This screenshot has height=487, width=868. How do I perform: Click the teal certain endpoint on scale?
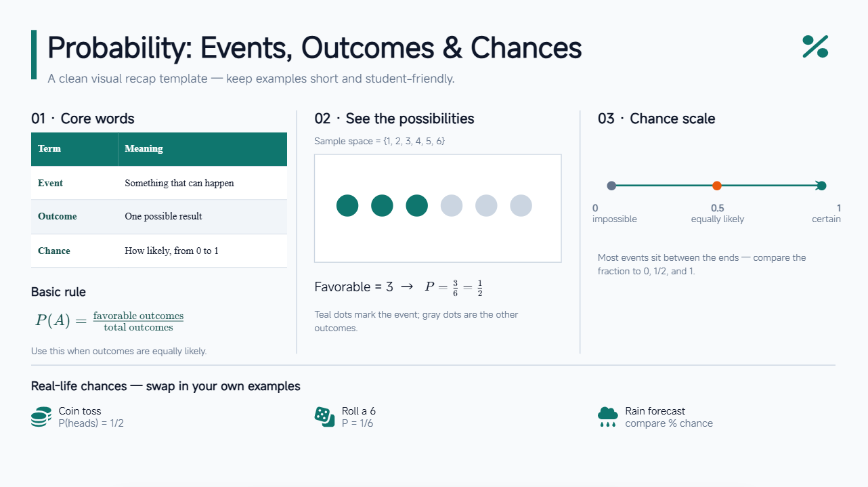(x=822, y=186)
